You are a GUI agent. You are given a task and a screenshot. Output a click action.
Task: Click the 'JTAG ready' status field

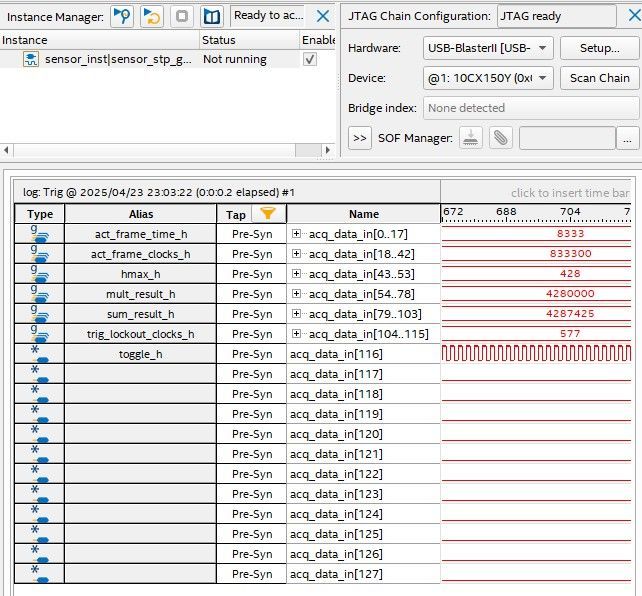[x=556, y=16]
